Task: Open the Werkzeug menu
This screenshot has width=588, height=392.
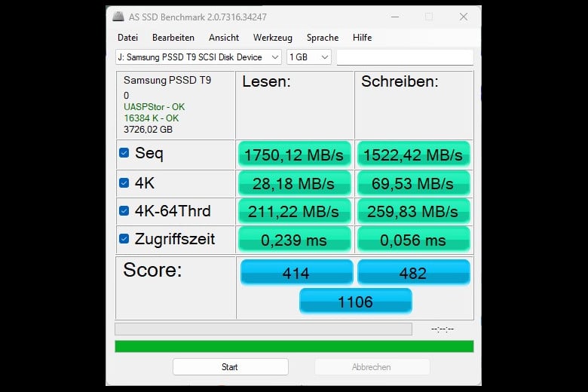Action: (273, 38)
